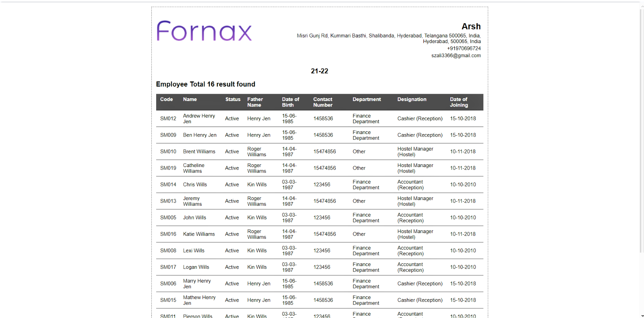Click joining date in SM014 row
The height and width of the screenshot is (318, 644).
pyautogui.click(x=463, y=185)
